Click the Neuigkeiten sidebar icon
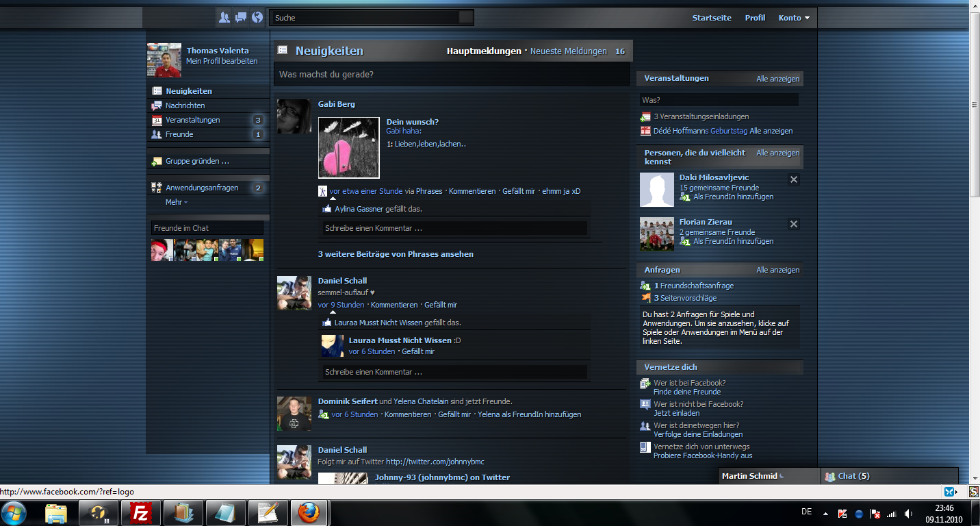The width and height of the screenshot is (980, 526). 157,91
